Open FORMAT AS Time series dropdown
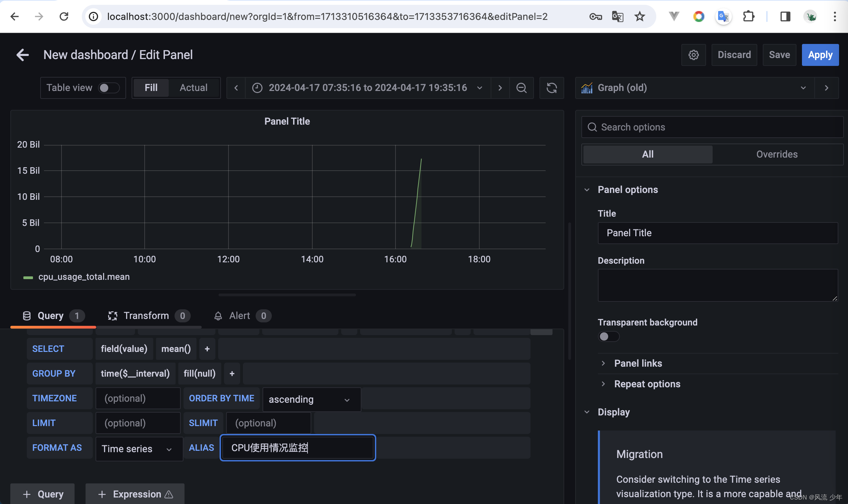The width and height of the screenshot is (848, 504). click(x=136, y=448)
